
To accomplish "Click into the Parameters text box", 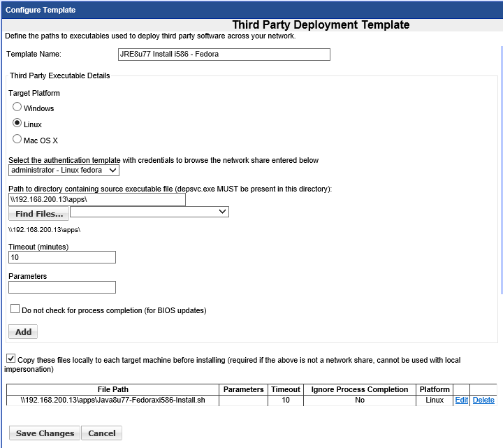I will coord(62,287).
